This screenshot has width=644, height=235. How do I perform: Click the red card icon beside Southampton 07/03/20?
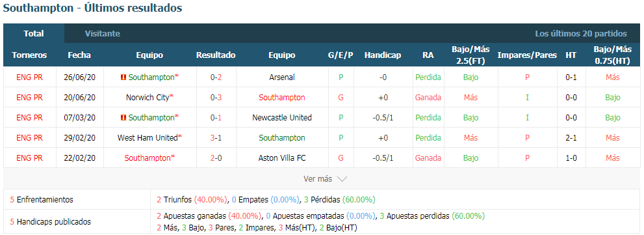click(x=123, y=118)
